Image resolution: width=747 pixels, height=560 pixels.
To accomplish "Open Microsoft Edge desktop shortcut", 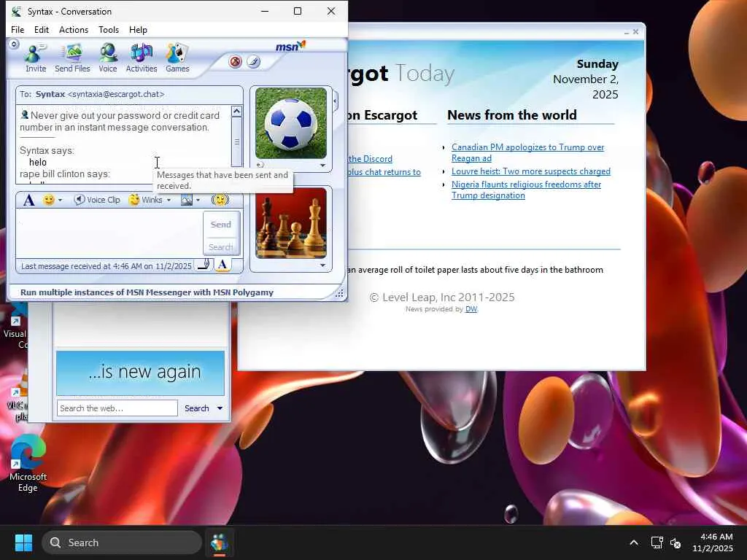I will 28,463.
